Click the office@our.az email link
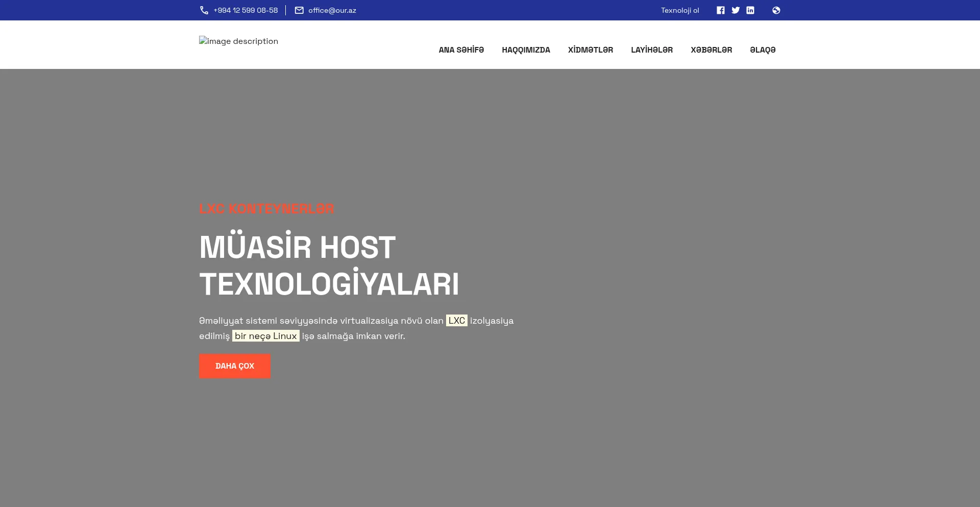This screenshot has height=507, width=980. coord(332,10)
